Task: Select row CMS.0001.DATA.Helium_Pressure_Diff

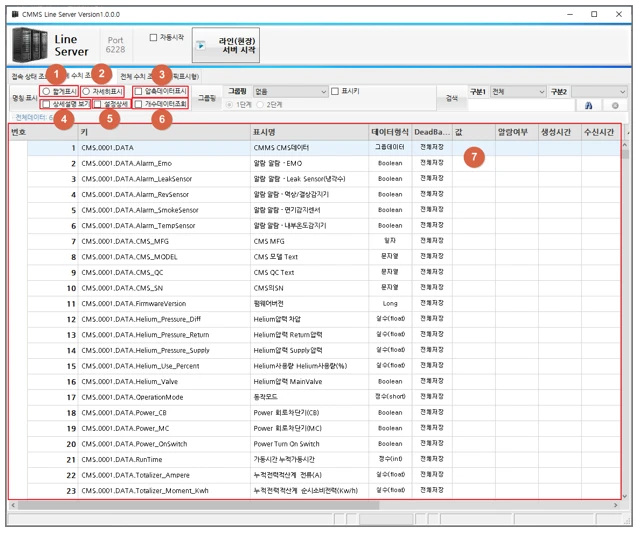Action: click(324, 319)
